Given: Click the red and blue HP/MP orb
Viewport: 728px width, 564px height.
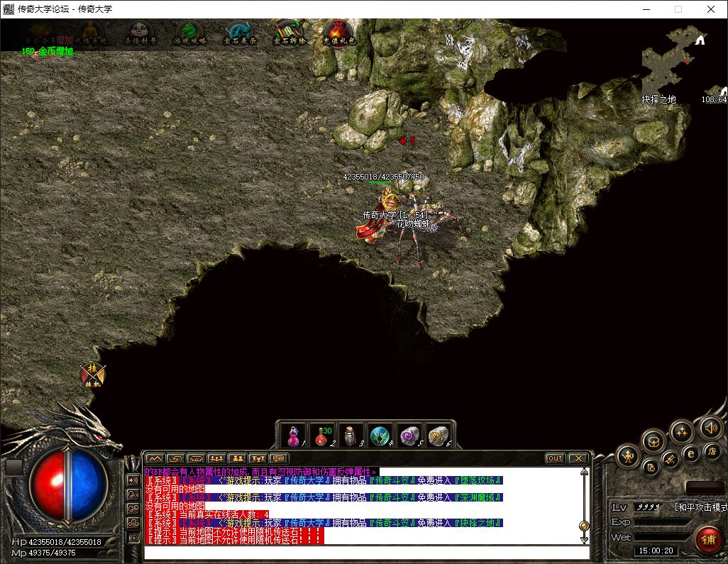Looking at the screenshot, I should coord(68,485).
